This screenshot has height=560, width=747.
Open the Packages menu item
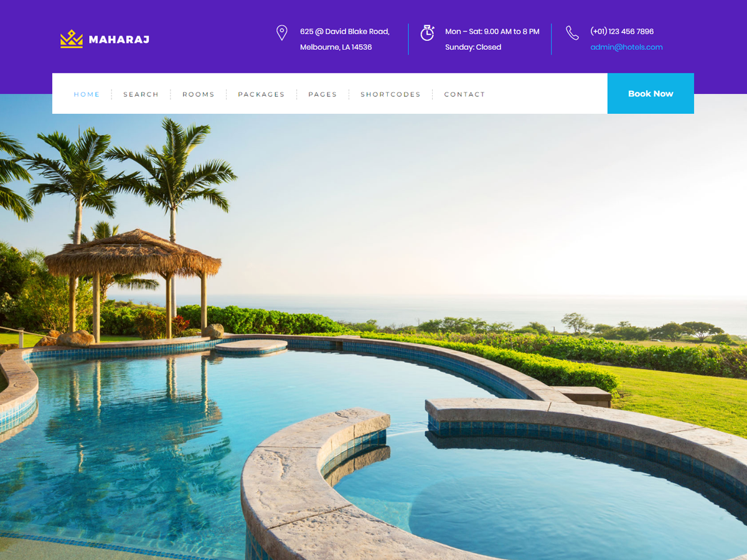(x=261, y=95)
